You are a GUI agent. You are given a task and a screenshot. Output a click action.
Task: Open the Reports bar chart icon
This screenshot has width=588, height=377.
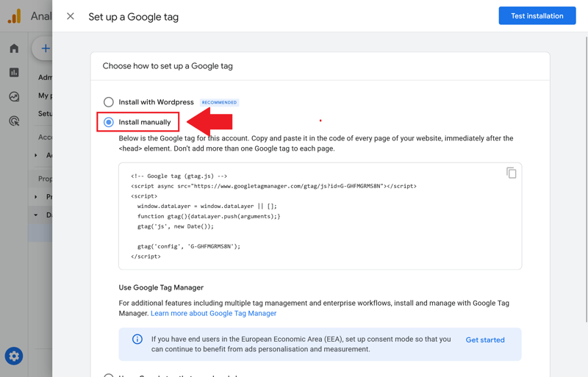pos(14,73)
